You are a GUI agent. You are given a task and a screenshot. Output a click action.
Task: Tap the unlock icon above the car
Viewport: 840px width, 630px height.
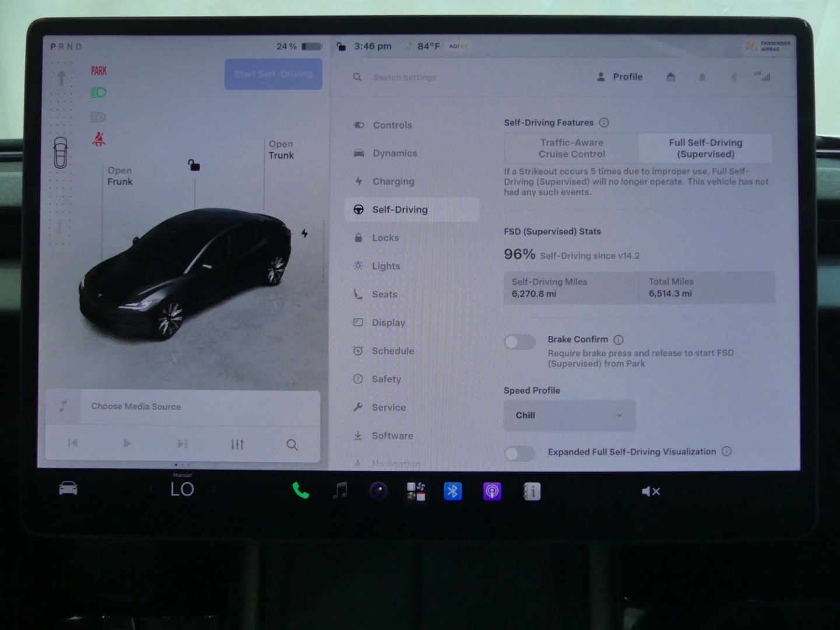[194, 165]
